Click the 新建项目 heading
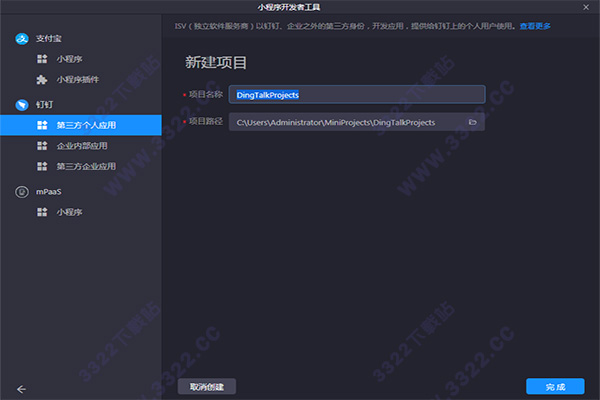 pyautogui.click(x=216, y=62)
